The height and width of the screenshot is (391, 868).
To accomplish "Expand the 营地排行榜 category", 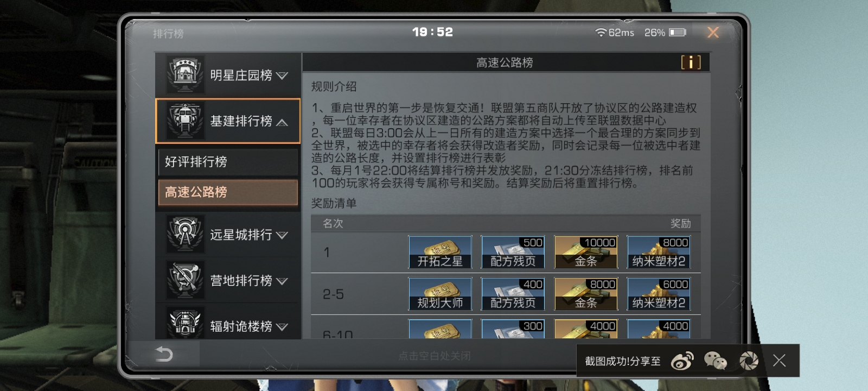I will tap(228, 280).
